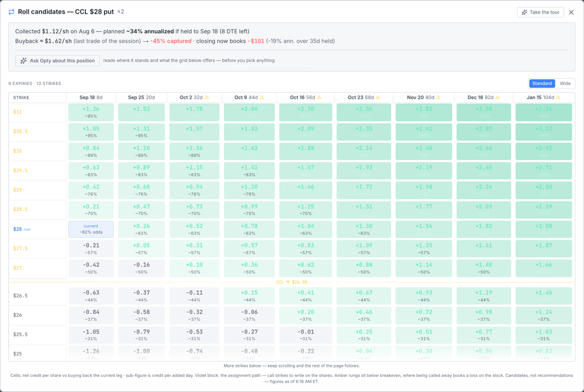Pick the +0.25 cell at Oct 23 $25.5

coord(364,335)
